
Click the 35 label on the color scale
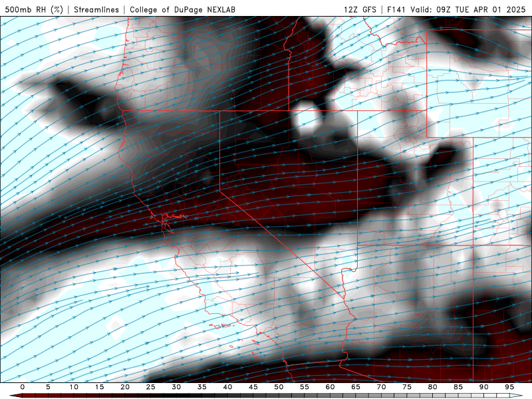pos(202,387)
